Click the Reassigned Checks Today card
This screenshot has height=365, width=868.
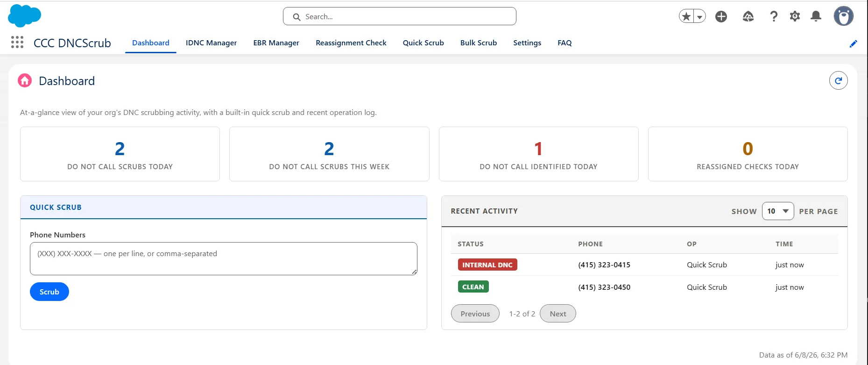[748, 154]
